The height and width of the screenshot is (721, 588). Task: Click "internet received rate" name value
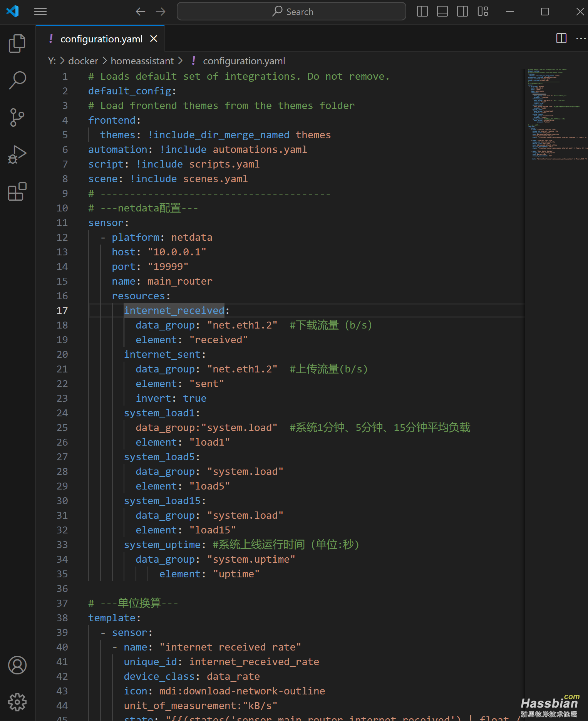230,647
